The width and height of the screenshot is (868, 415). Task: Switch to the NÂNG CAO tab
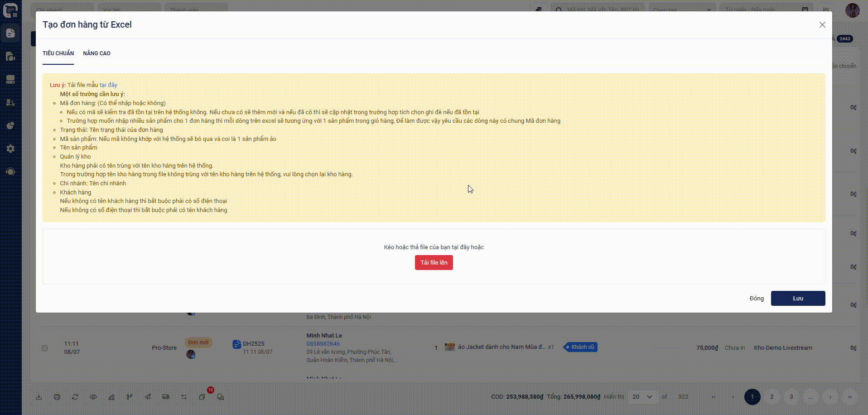coord(96,53)
